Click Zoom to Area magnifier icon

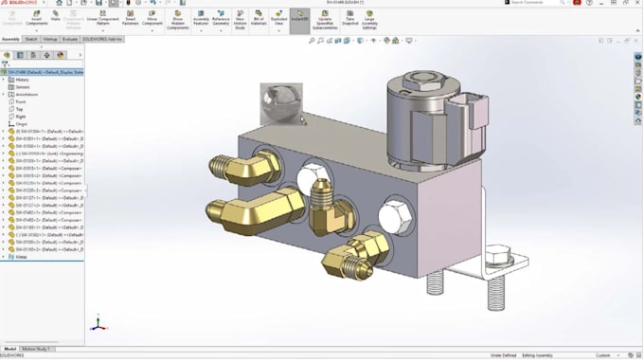point(320,41)
